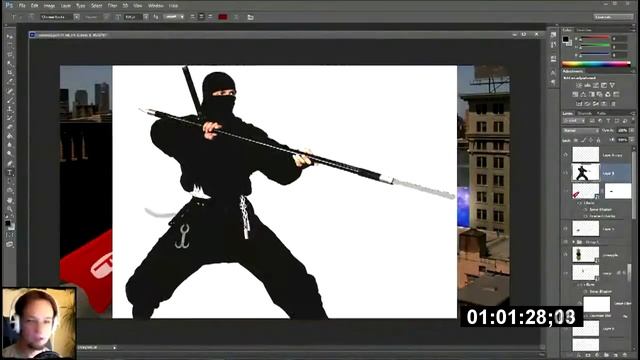This screenshot has height=360, width=640.
Task: Open the anti-aliasing method dropdown
Action: pyautogui.click(x=174, y=17)
